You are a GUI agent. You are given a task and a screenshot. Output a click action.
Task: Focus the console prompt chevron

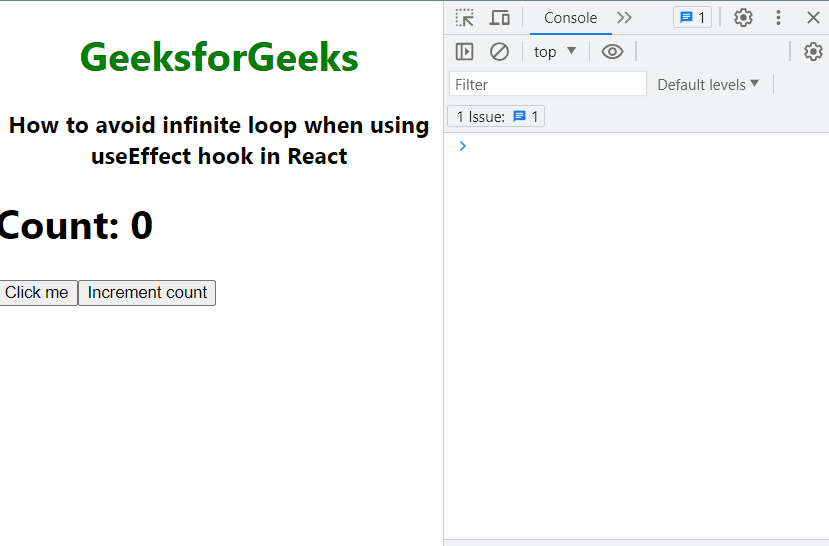click(x=463, y=146)
